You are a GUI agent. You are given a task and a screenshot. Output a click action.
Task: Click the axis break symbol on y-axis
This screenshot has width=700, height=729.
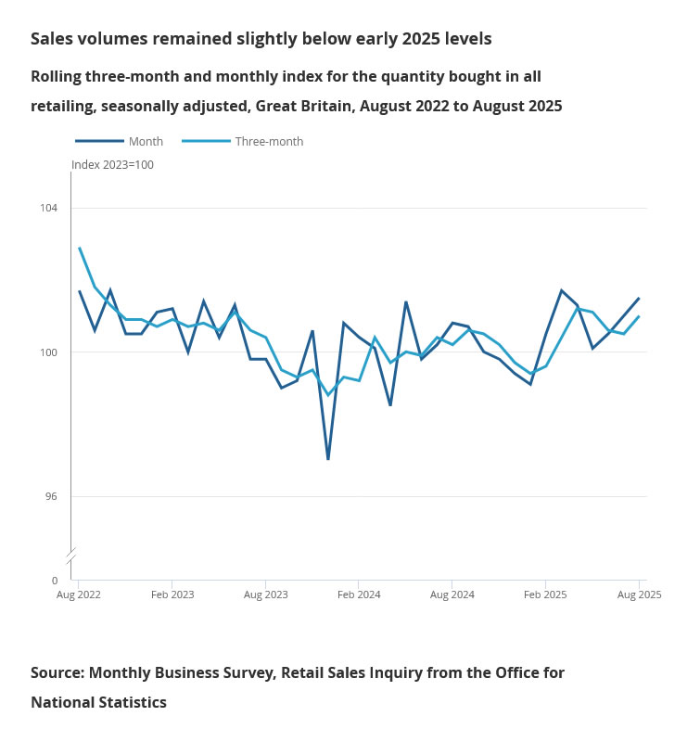coord(71,555)
